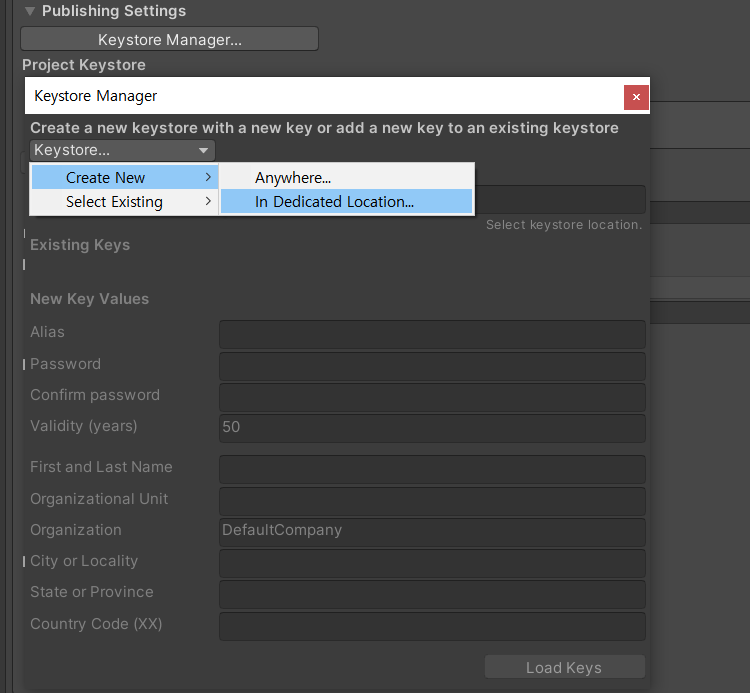Open the Keystore... dropdown
This screenshot has width=750, height=693.
[122, 150]
